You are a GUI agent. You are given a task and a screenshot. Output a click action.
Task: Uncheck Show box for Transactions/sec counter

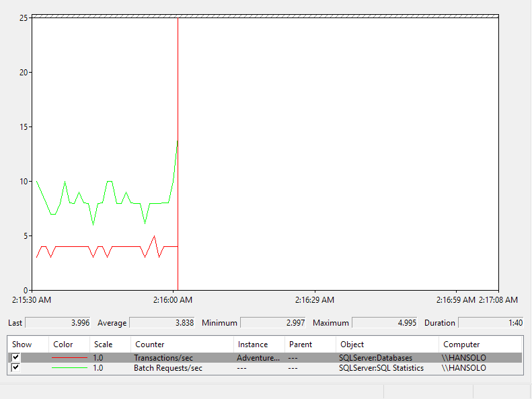(15, 357)
